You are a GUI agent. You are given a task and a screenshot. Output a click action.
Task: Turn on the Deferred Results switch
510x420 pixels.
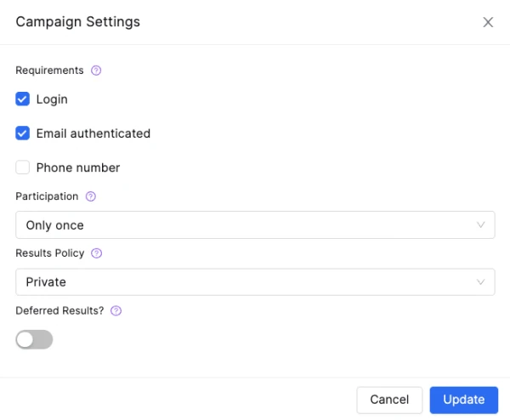34,340
